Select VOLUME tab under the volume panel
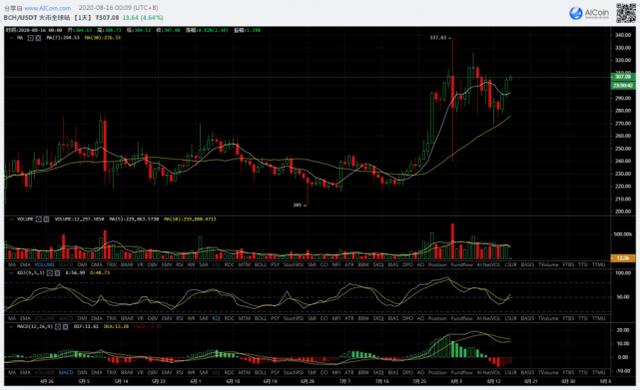The image size is (640, 390). [x=44, y=265]
